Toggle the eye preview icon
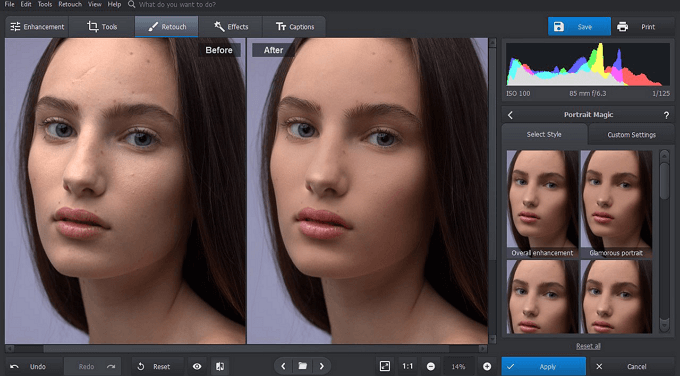 click(x=197, y=366)
